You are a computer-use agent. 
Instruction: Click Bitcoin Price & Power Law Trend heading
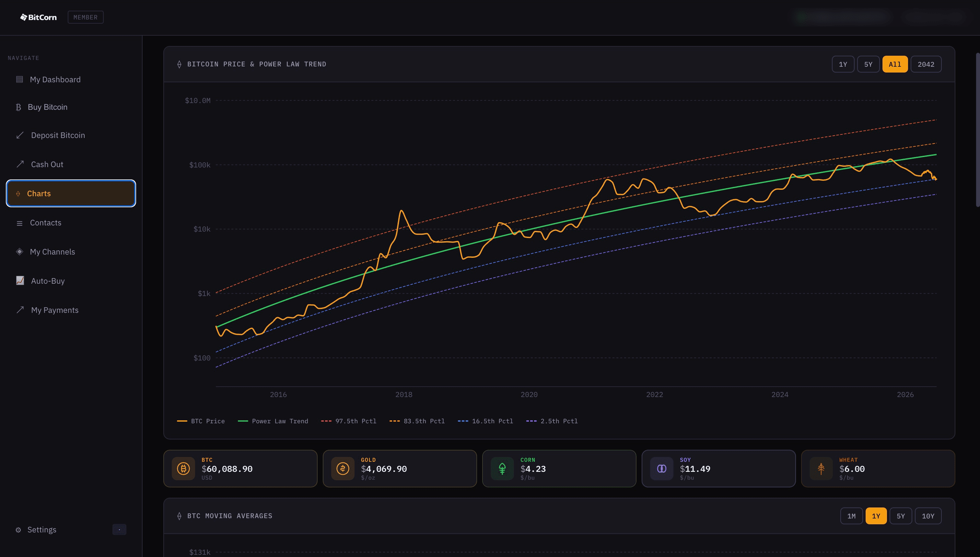pyautogui.click(x=257, y=64)
